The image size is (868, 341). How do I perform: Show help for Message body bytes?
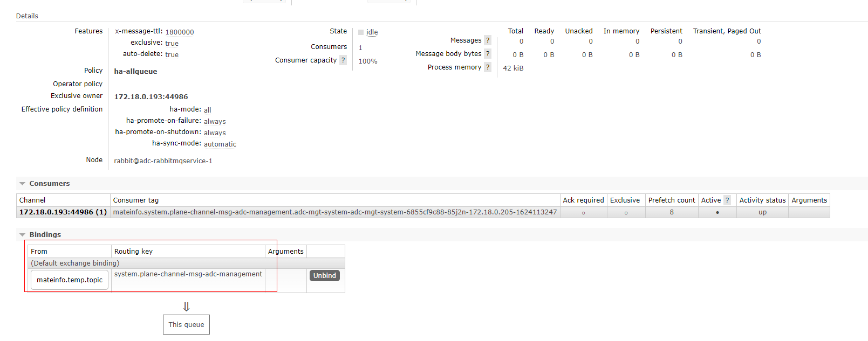point(488,54)
